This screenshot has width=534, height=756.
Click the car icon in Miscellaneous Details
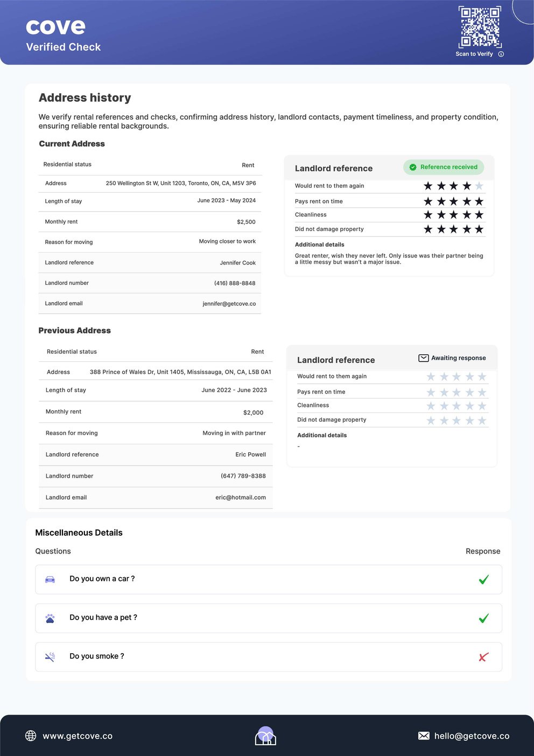pos(50,579)
